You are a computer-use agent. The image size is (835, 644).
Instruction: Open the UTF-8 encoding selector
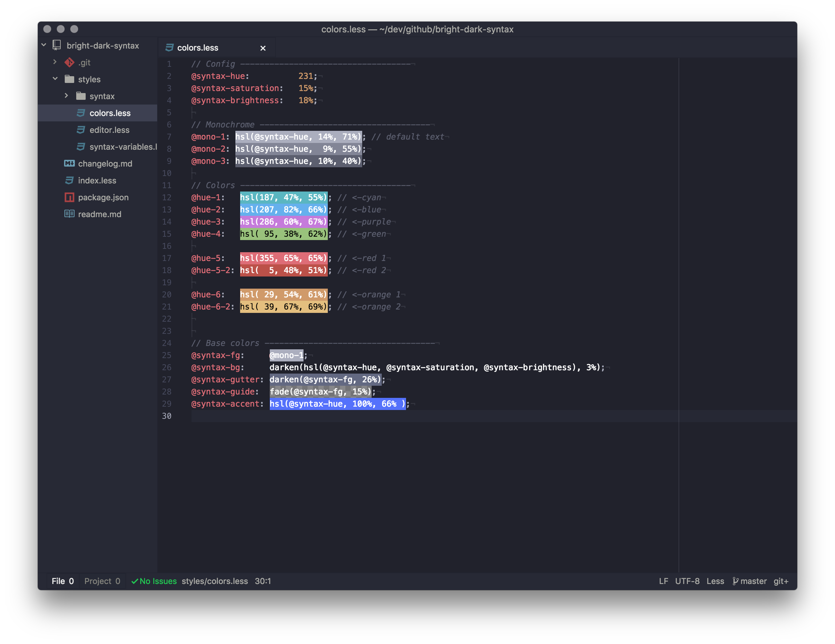tap(687, 581)
